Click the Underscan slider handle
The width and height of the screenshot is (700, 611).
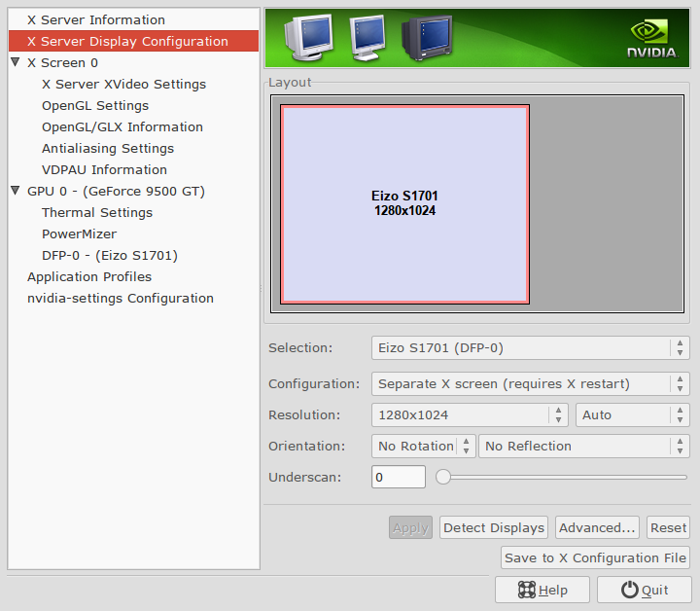tap(443, 477)
